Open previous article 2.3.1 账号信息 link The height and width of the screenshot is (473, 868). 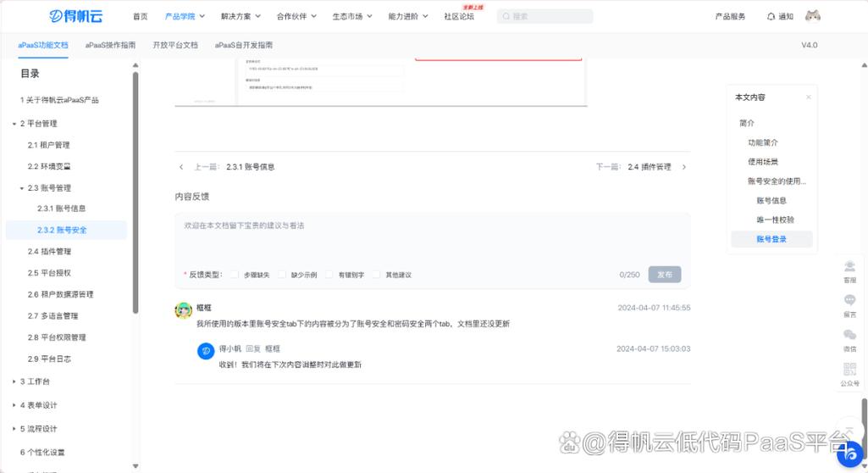pos(250,167)
